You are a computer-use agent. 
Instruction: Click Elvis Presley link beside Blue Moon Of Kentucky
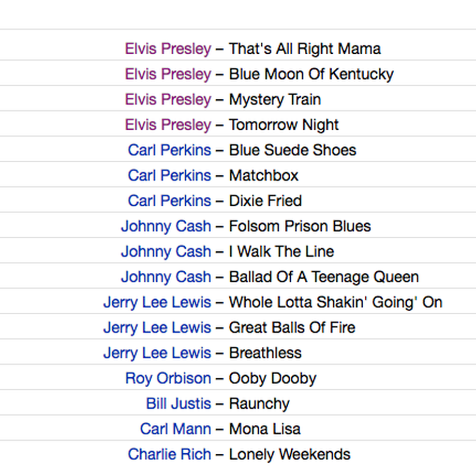(168, 74)
